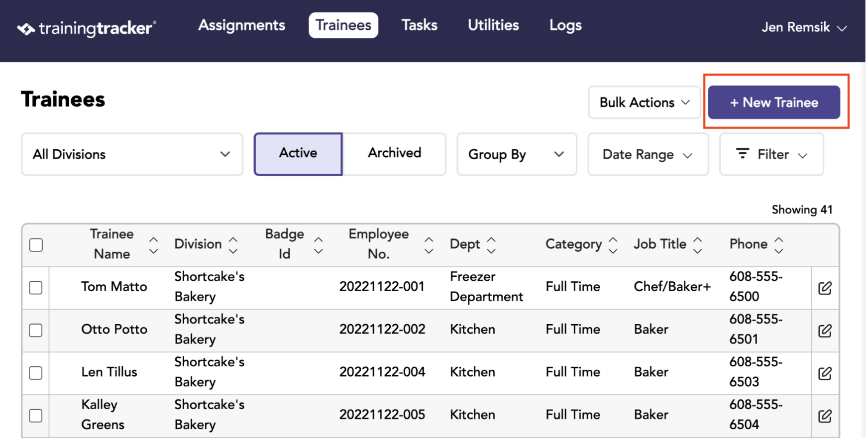Open the Logs tab
The width and height of the screenshot is (868, 438).
565,25
